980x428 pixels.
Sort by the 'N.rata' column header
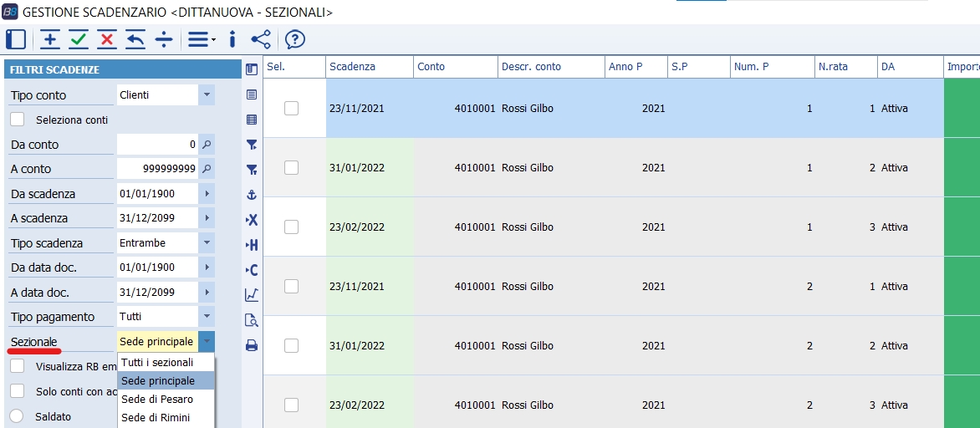pos(845,66)
